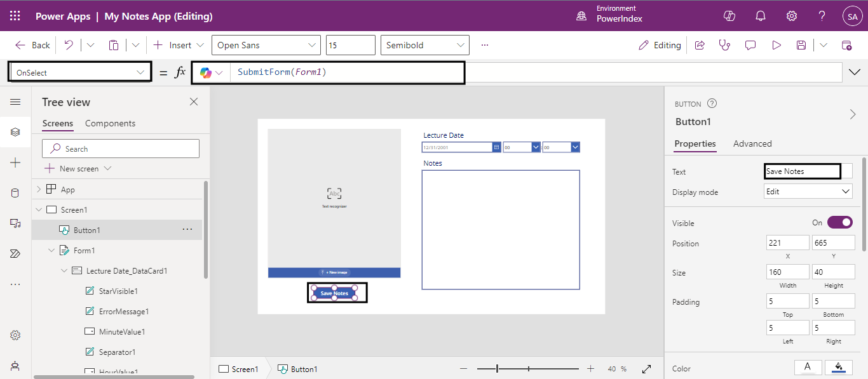868x379 pixels.
Task: Open the Copilot icon in header
Action: tap(729, 16)
